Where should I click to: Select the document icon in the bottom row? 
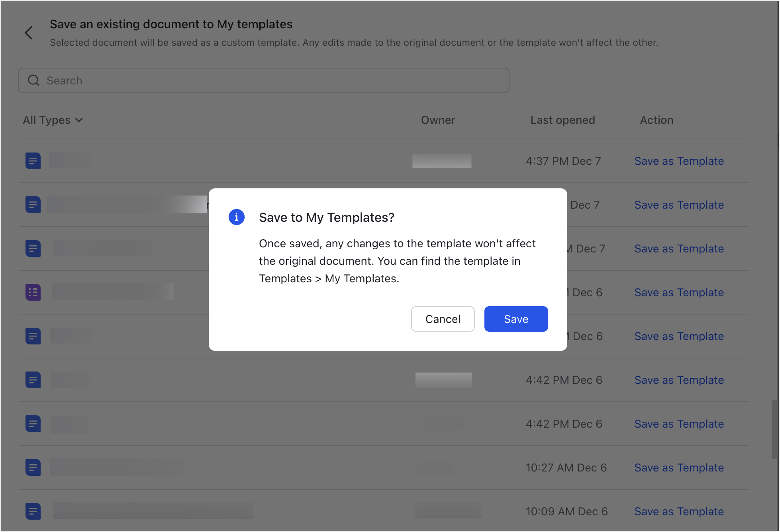[33, 511]
